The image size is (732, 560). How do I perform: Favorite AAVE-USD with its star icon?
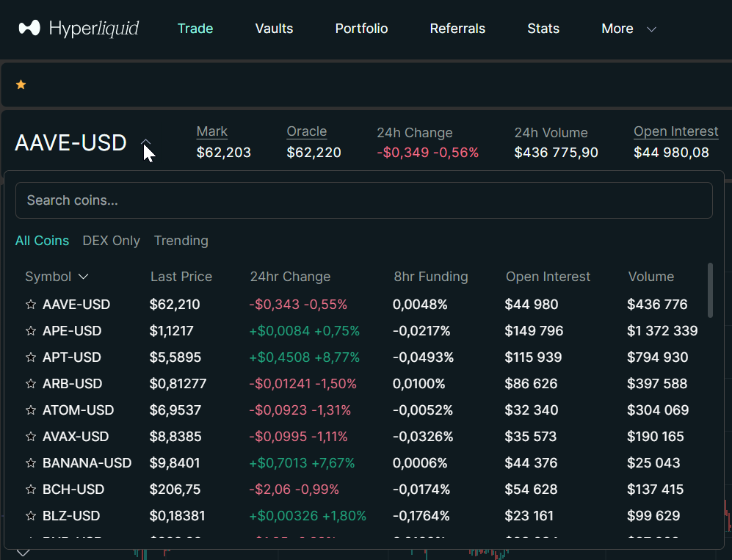[31, 305]
